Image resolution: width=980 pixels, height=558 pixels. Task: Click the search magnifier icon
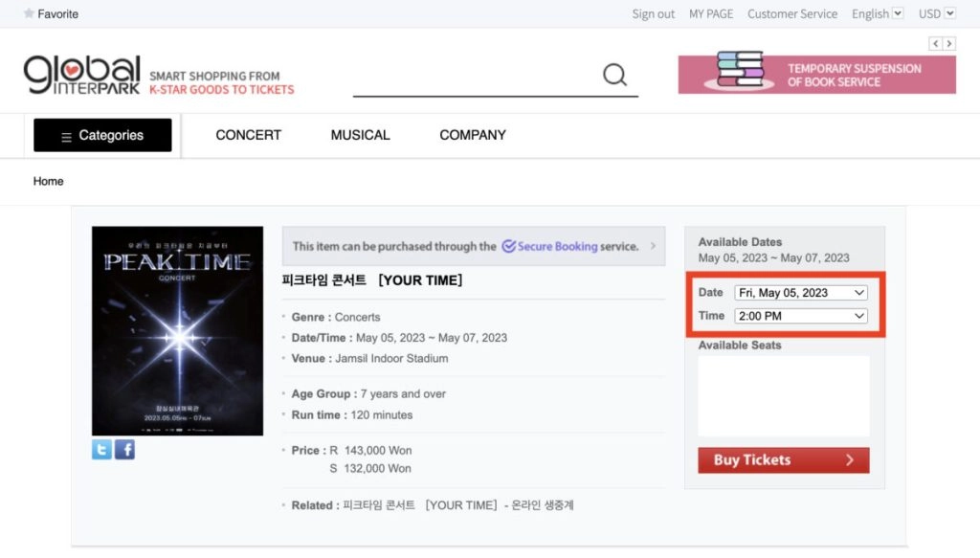[x=614, y=75]
